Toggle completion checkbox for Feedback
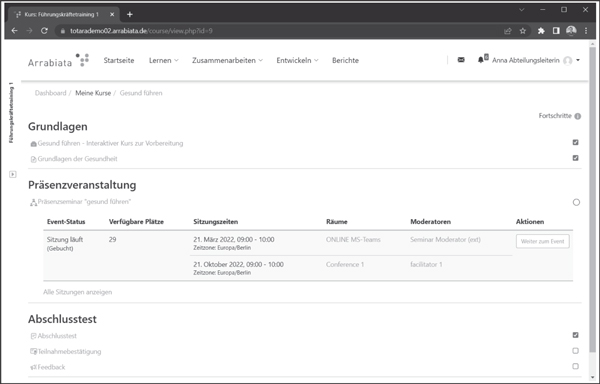The height and width of the screenshot is (384, 600). 576,366
